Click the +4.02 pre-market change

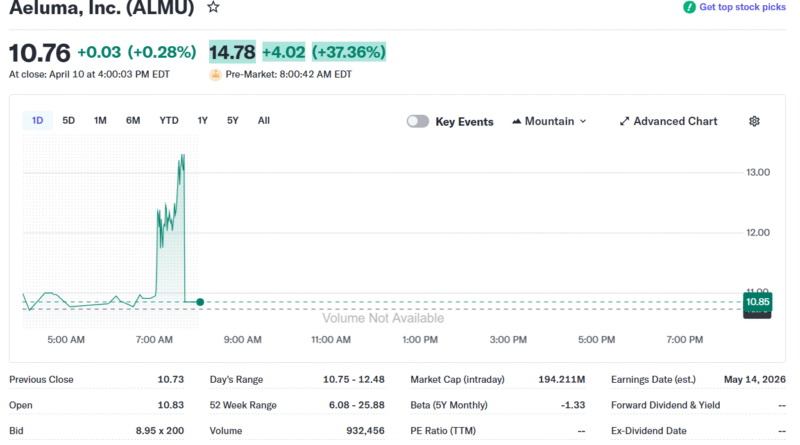click(284, 52)
